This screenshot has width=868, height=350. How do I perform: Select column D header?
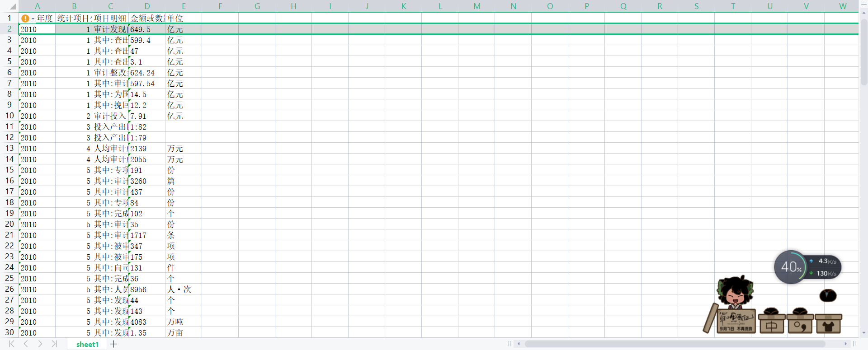coord(147,6)
